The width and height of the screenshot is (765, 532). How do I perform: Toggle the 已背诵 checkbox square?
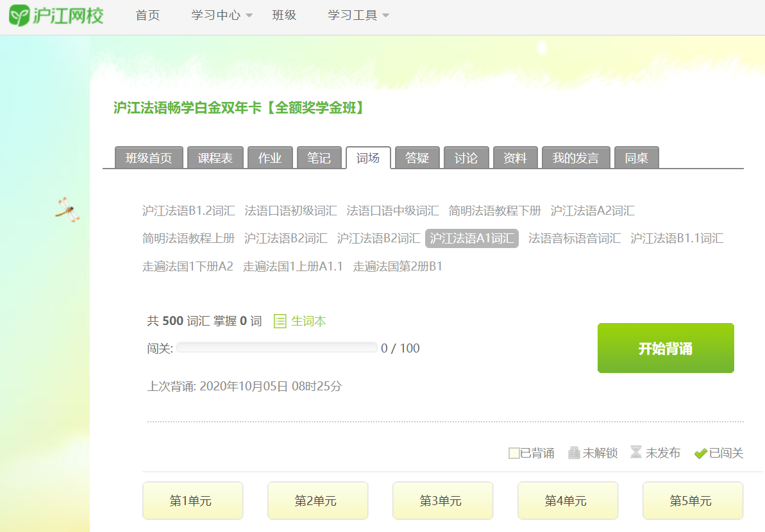[514, 453]
